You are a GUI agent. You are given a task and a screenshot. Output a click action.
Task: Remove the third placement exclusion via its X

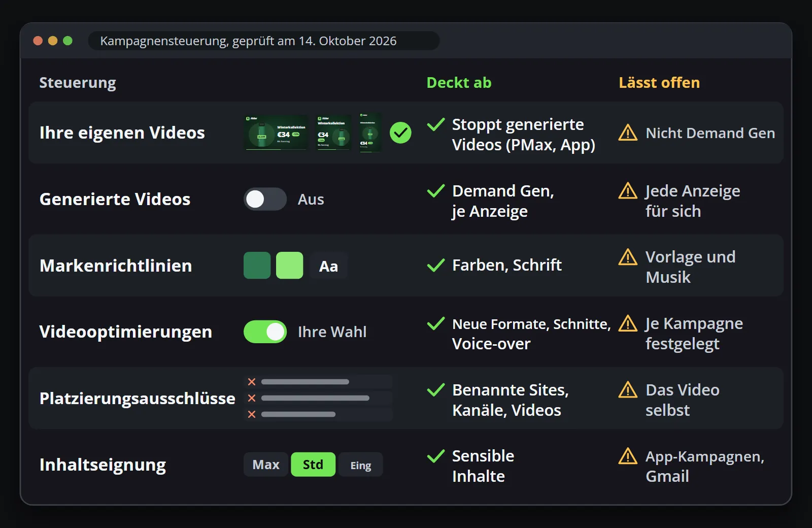click(x=251, y=414)
